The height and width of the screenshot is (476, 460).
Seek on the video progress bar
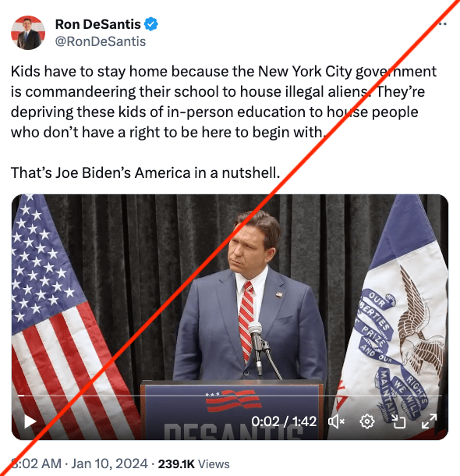click(x=229, y=396)
